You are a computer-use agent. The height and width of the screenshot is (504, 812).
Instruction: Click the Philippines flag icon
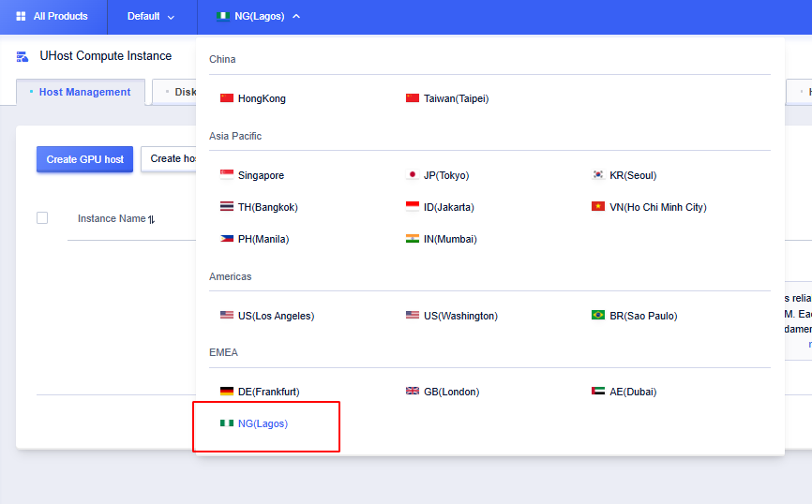[227, 239]
